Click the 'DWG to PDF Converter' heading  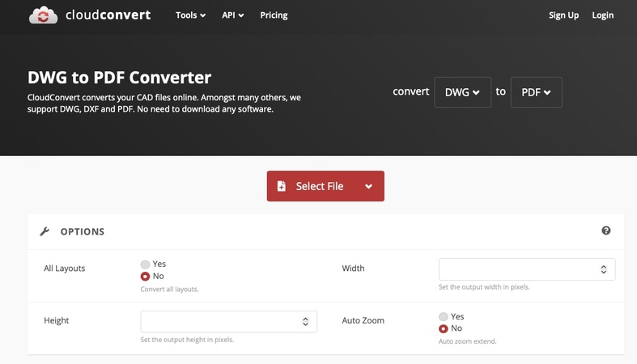click(120, 78)
